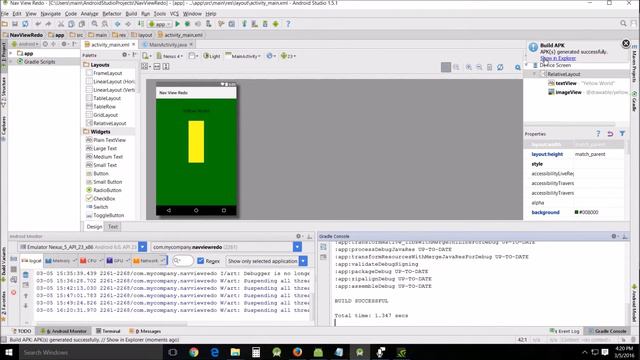This screenshot has width=640, height=360.
Task: Click the Find magnifier icon in toolbar
Action: (x=94, y=24)
